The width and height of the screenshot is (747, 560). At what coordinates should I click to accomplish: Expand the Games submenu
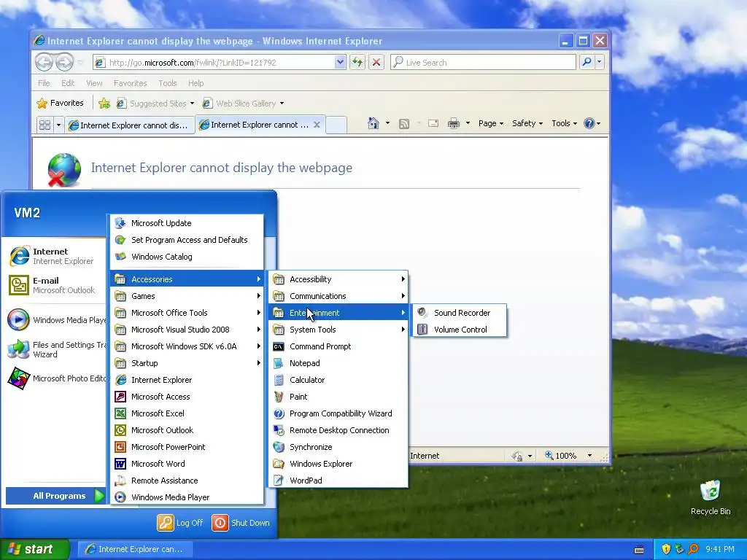click(x=187, y=296)
